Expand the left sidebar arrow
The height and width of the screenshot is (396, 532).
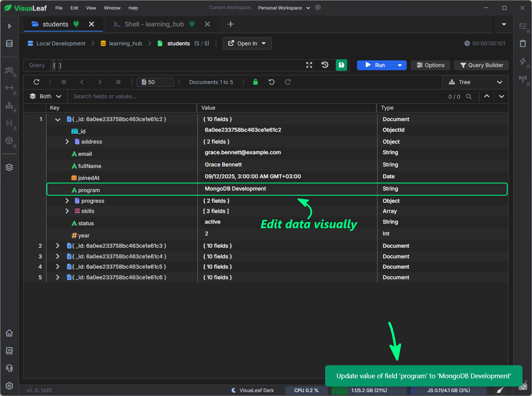9,26
